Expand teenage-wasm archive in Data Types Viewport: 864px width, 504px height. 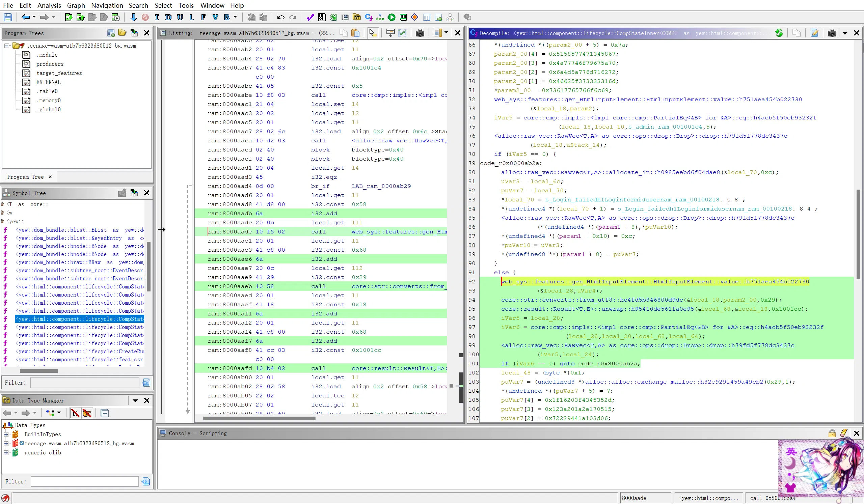[6, 443]
